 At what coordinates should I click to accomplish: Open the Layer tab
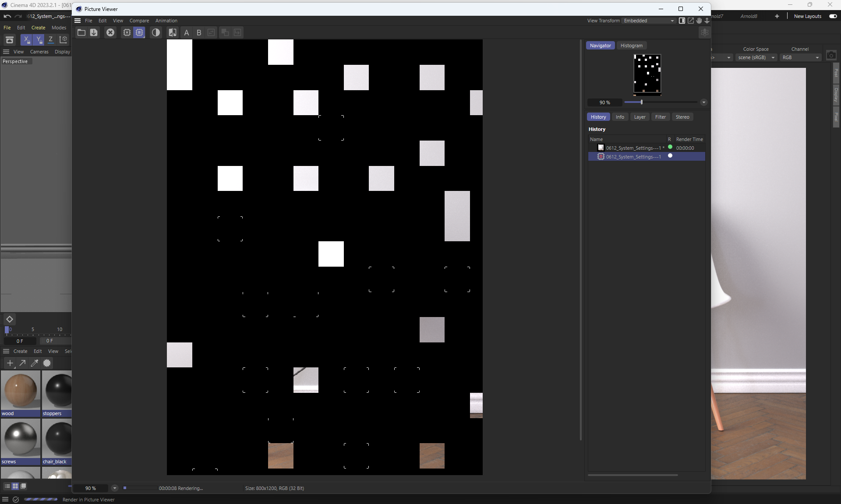pyautogui.click(x=640, y=117)
